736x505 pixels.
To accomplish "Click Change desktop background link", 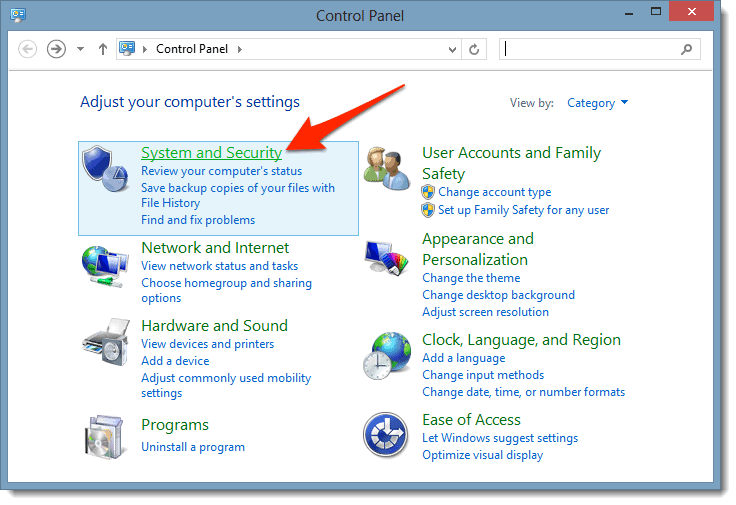I will (x=498, y=295).
